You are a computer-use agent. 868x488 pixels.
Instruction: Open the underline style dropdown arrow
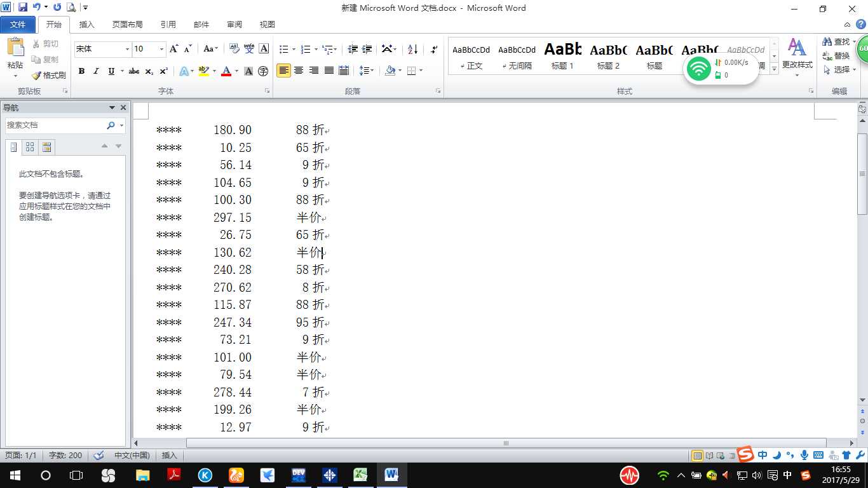coord(121,71)
